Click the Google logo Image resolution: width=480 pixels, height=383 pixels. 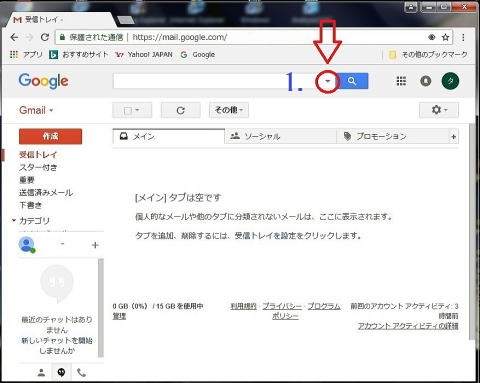(43, 81)
